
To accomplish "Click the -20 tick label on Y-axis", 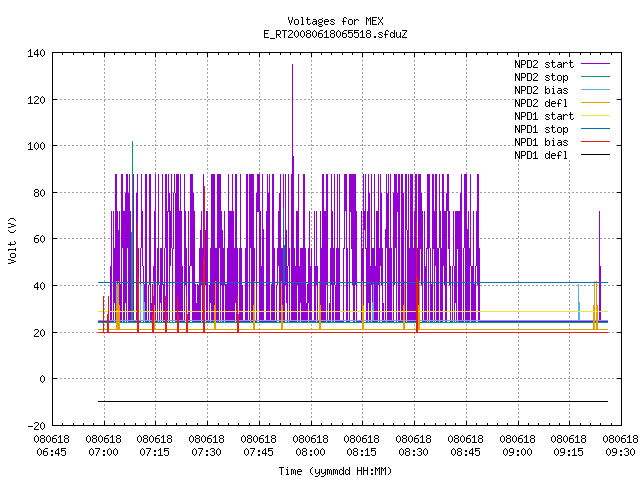I will click(36, 426).
